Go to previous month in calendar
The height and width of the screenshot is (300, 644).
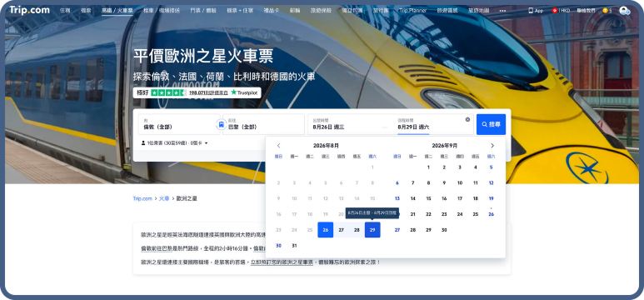(x=278, y=146)
